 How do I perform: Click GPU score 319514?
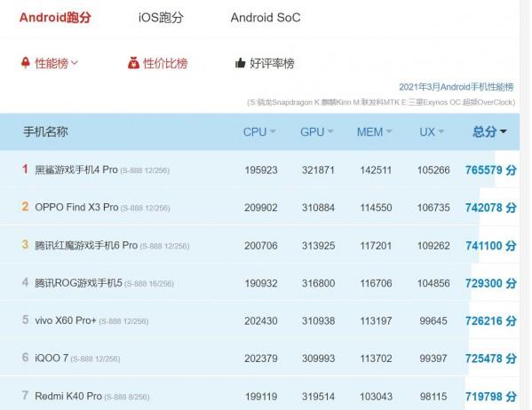pyautogui.click(x=318, y=397)
